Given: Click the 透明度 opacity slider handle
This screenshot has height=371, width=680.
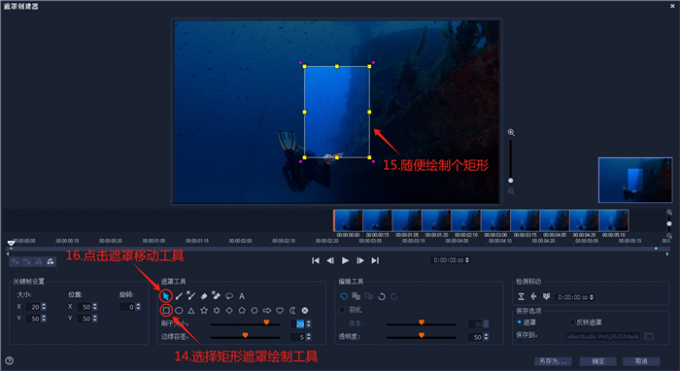Looking at the screenshot, I should pos(421,335).
